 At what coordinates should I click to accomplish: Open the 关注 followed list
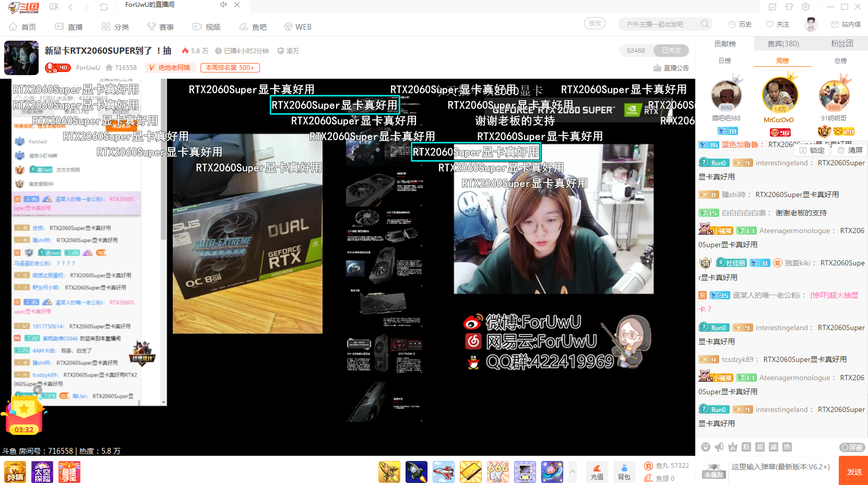(778, 24)
